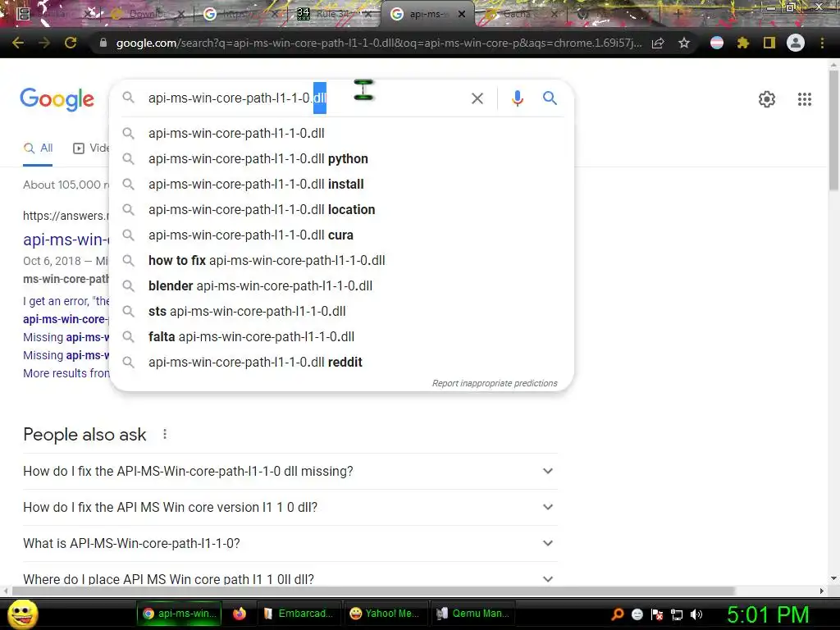Choose the 'python' search suggestion

tap(341, 158)
